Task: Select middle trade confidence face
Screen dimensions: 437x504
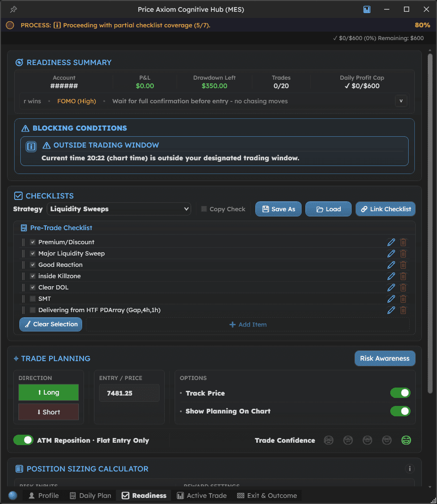Action: 367,440
